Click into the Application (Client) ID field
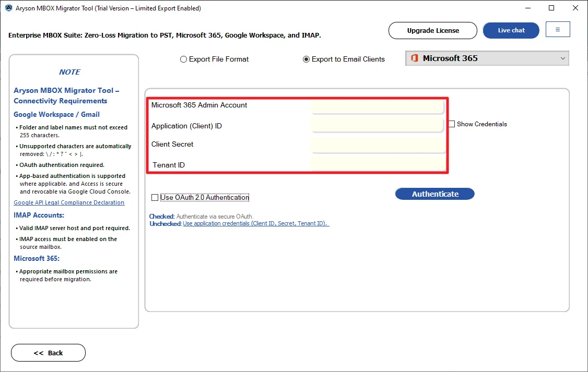 (x=377, y=125)
